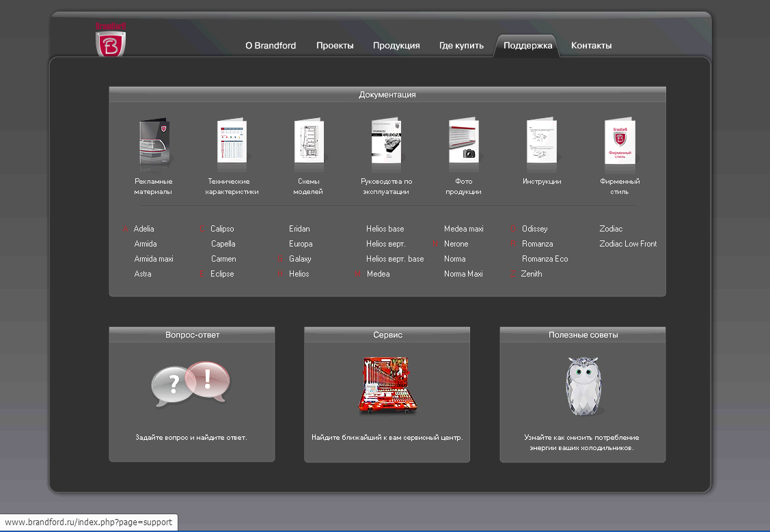Click the Вопрос-ответ panel heading

pyautogui.click(x=192, y=335)
